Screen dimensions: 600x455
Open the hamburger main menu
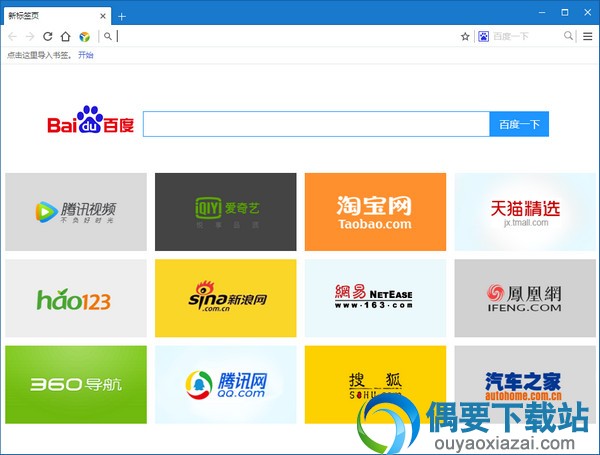(588, 37)
